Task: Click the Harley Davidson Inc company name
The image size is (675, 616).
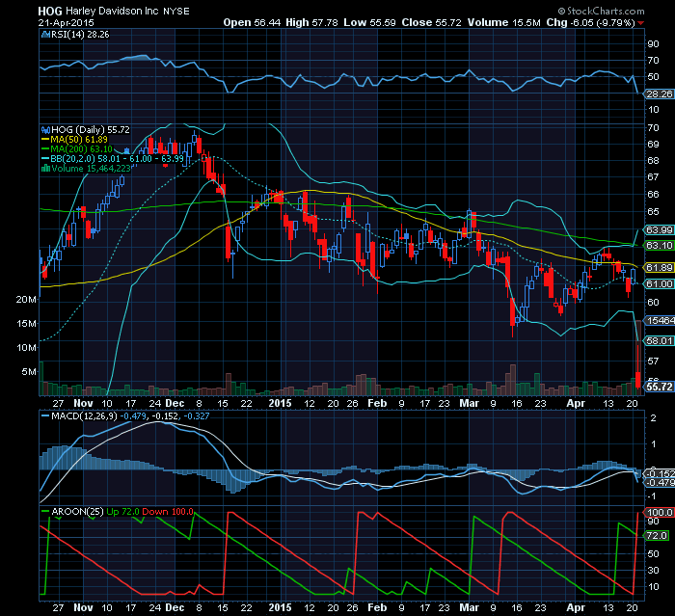Action: 112,12
